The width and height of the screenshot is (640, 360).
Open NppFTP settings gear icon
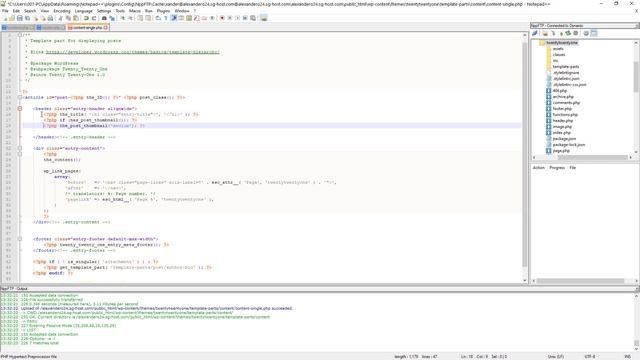(x=586, y=33)
